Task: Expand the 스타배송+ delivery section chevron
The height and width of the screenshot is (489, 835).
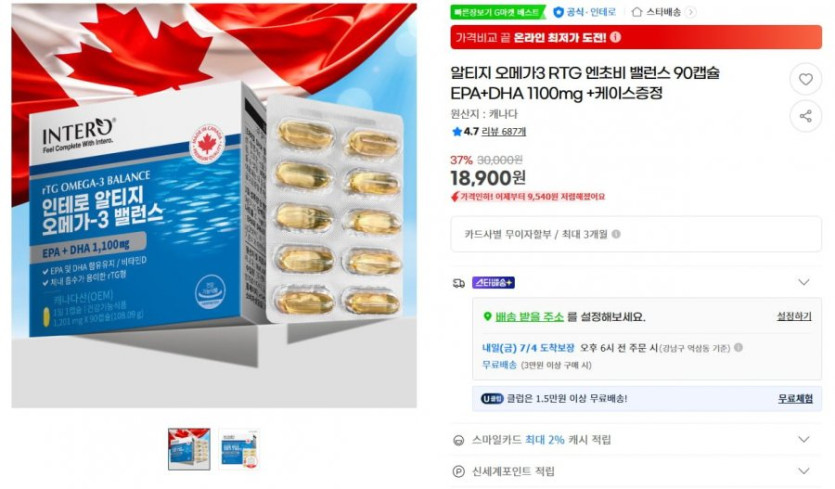Action: click(x=804, y=282)
